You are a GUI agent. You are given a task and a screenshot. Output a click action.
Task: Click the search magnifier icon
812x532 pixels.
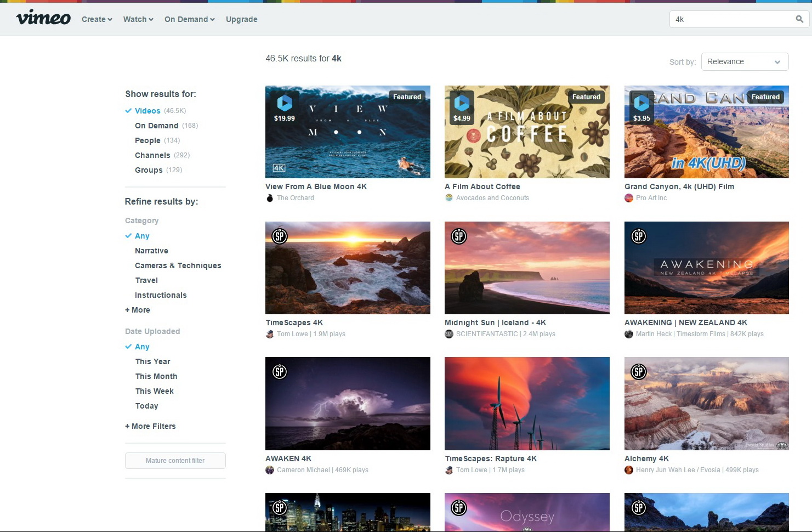click(799, 19)
